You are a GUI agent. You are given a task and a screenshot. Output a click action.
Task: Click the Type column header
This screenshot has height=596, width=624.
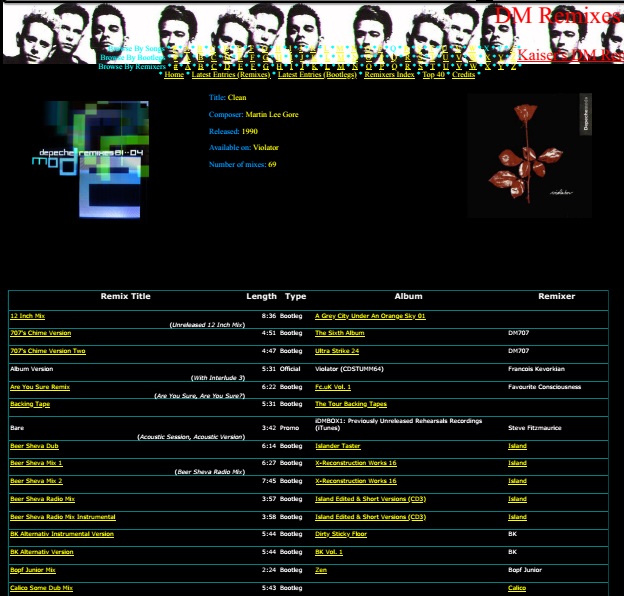(295, 296)
